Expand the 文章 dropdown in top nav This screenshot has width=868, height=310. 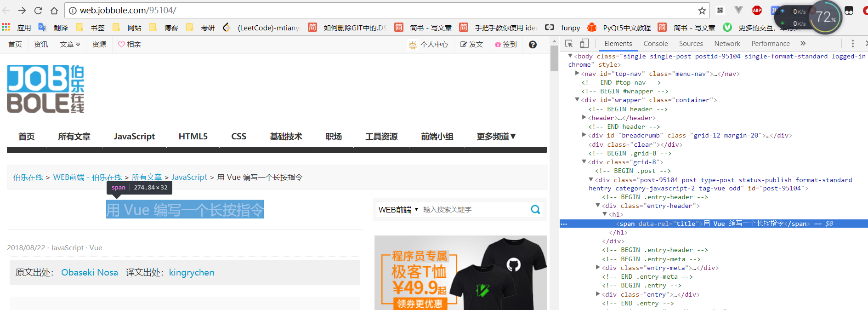pos(70,45)
